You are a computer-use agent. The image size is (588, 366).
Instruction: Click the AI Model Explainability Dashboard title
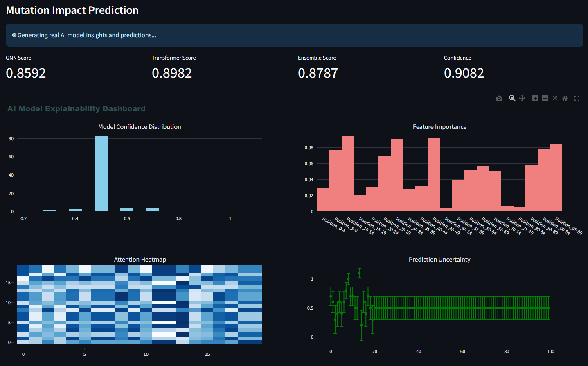[77, 109]
